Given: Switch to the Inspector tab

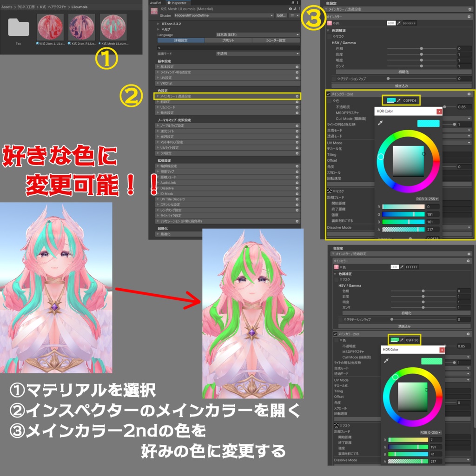Looking at the screenshot, I should click(177, 3).
